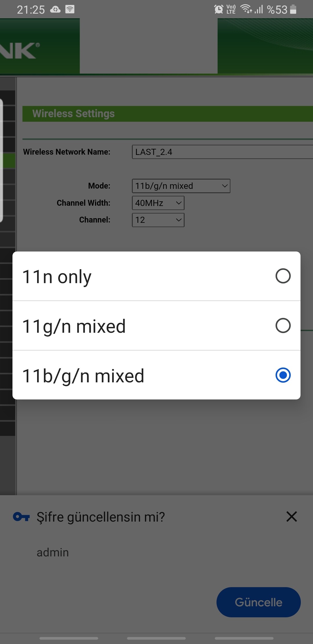Click the Wireless Network Name field
313x644 pixels.
coord(222,152)
